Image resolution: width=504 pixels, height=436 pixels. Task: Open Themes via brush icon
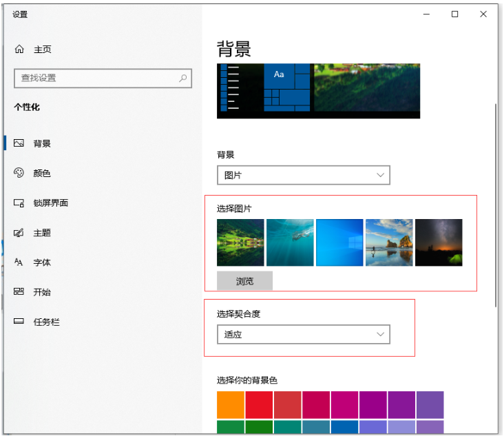[19, 233]
